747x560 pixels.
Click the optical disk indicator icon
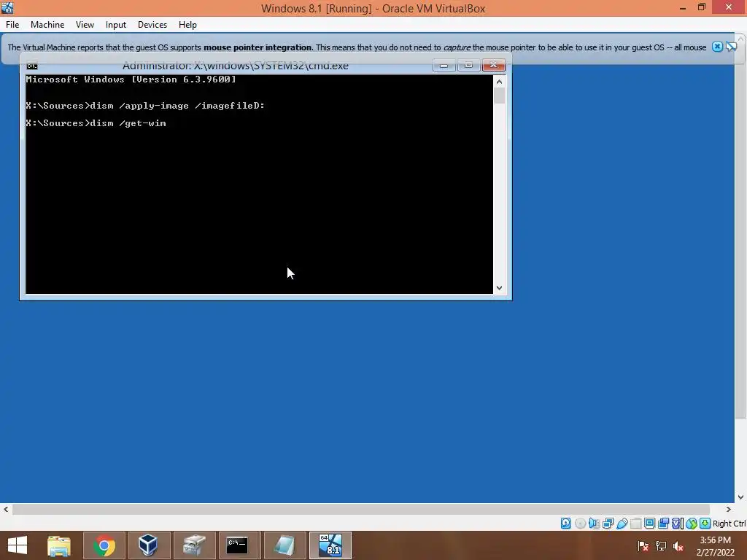click(x=580, y=524)
